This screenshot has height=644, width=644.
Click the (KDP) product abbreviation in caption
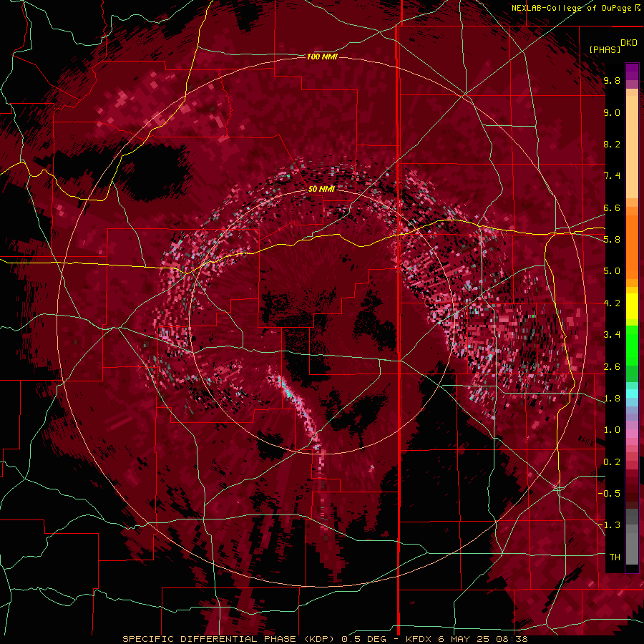pyautogui.click(x=318, y=639)
